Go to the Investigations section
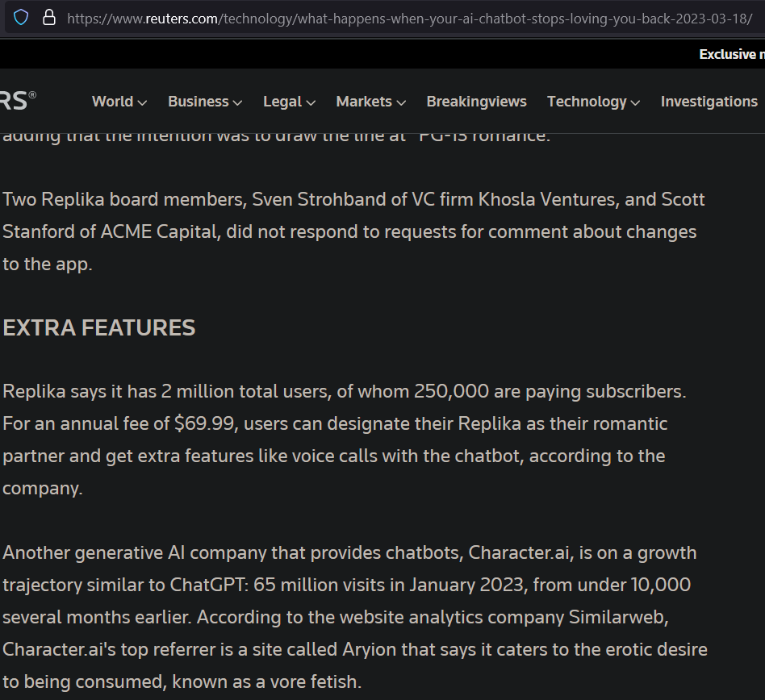The image size is (765, 700). tap(709, 102)
